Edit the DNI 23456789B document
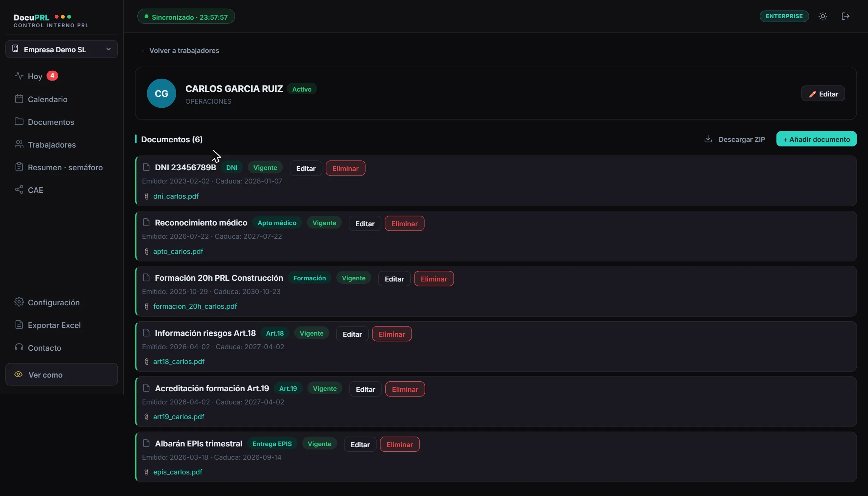Viewport: 868px width, 496px height. (306, 168)
